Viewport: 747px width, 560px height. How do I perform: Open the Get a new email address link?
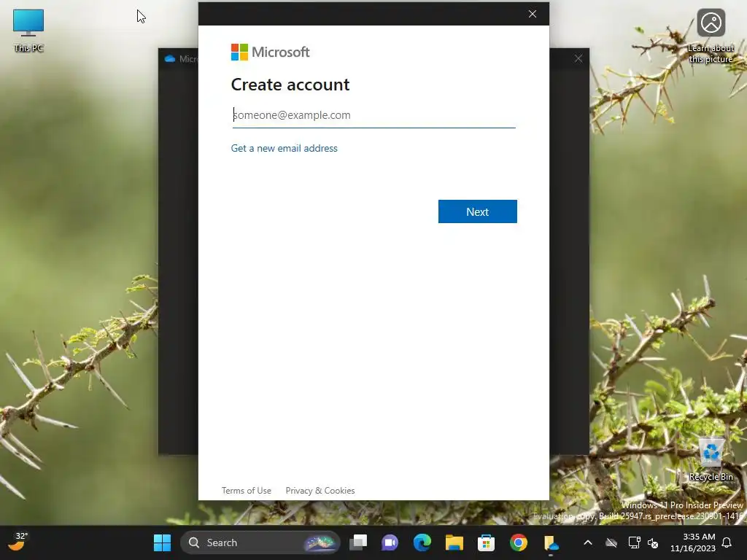284,148
